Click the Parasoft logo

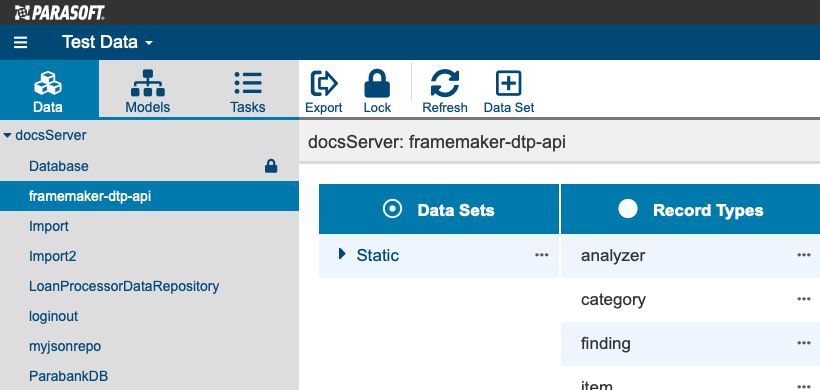[x=60, y=13]
